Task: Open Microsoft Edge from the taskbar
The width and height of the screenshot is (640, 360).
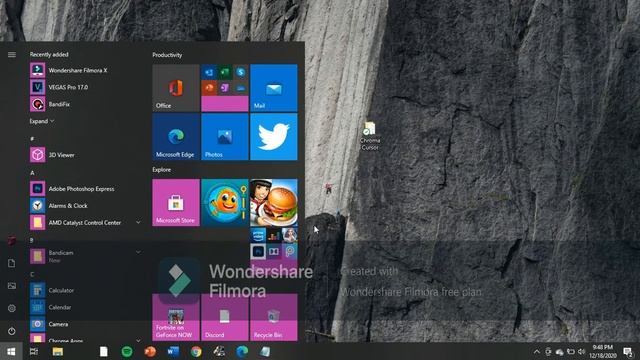Action: pyautogui.click(x=242, y=351)
